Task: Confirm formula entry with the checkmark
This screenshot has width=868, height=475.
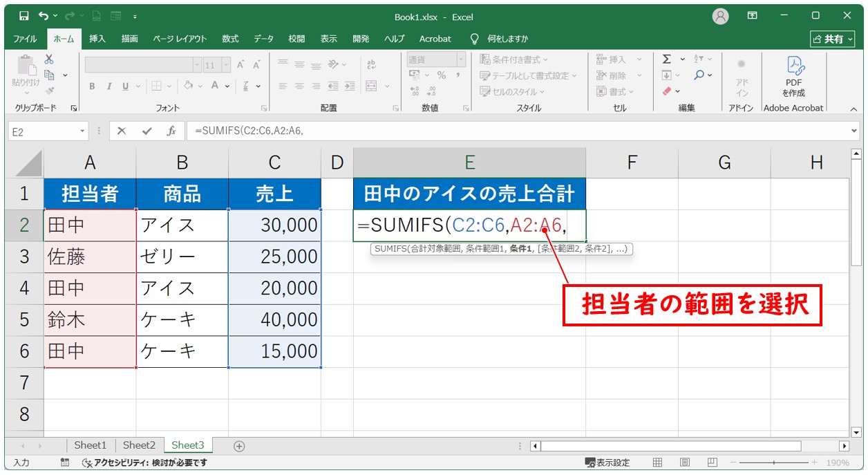Action: (x=146, y=131)
